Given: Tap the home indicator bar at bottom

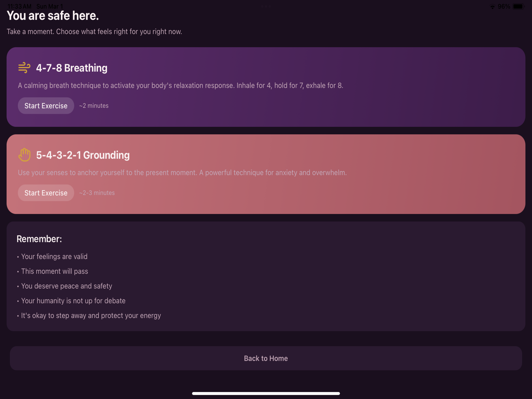Looking at the screenshot, I should pyautogui.click(x=266, y=393).
